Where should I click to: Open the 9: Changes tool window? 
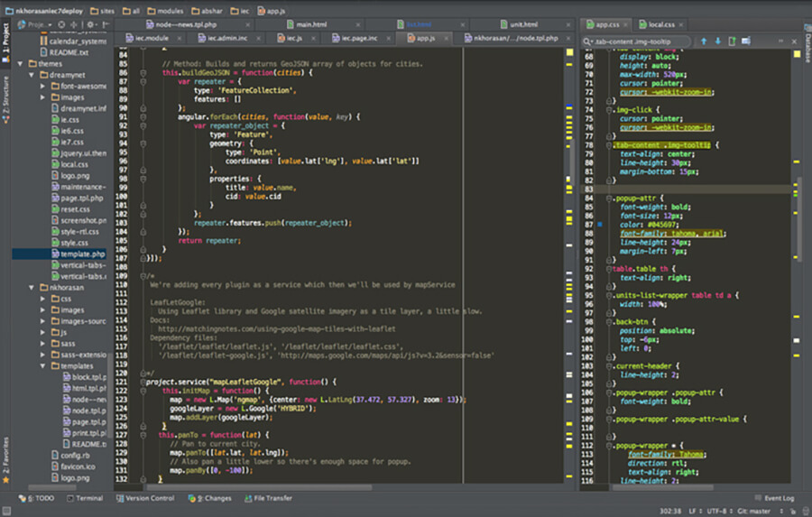[x=209, y=498]
